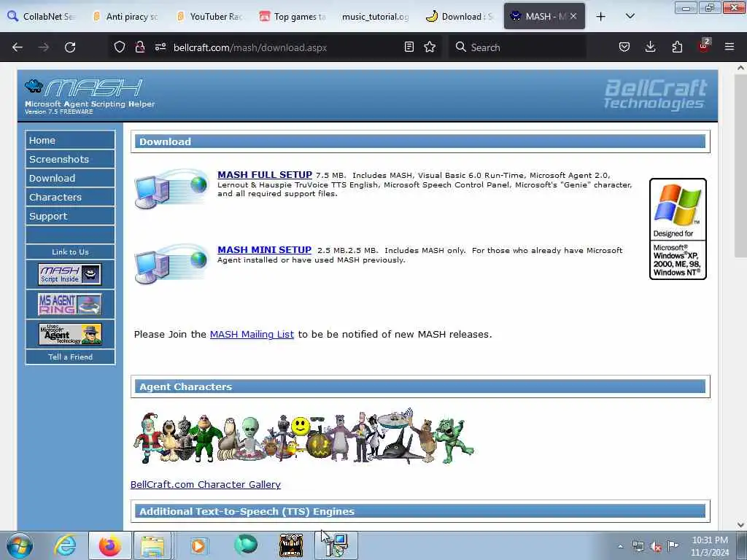Image resolution: width=747 pixels, height=560 pixels.
Task: Open BellCraft.com Character Gallery link
Action: point(205,484)
